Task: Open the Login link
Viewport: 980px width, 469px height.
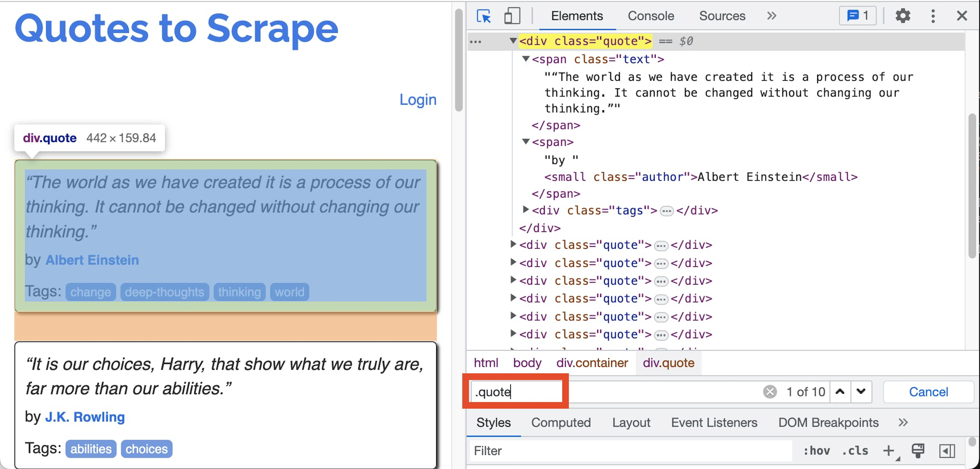Action: [418, 100]
